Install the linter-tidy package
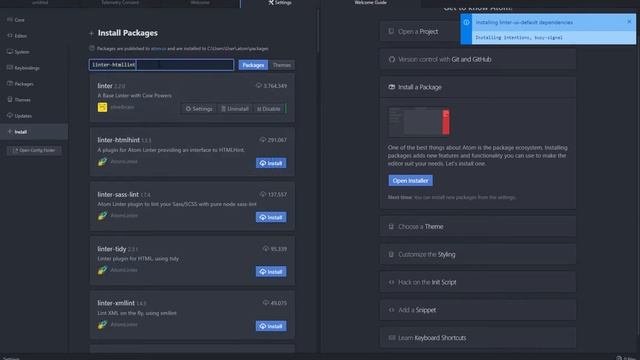 point(271,271)
